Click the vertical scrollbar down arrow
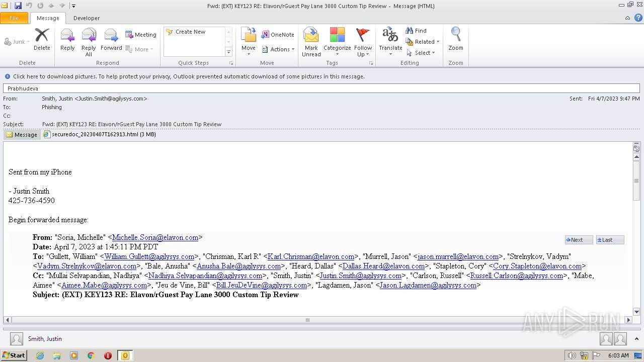The image size is (644, 362). pos(636,311)
